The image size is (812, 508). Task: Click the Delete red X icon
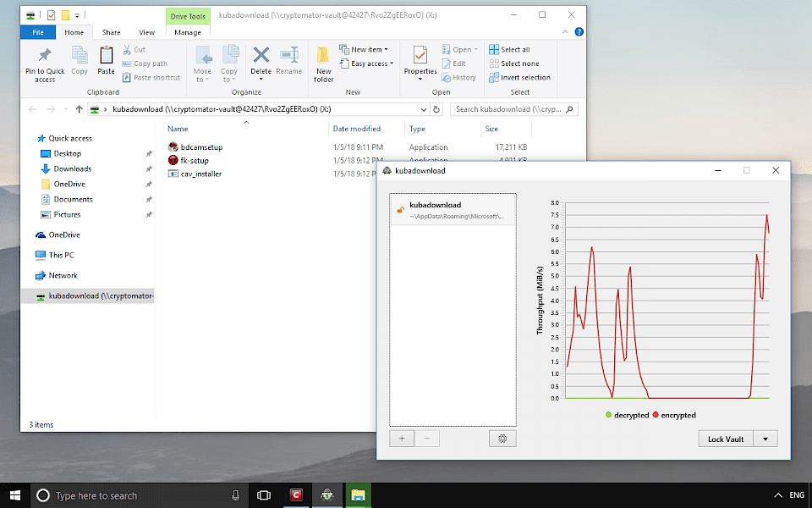[261, 55]
